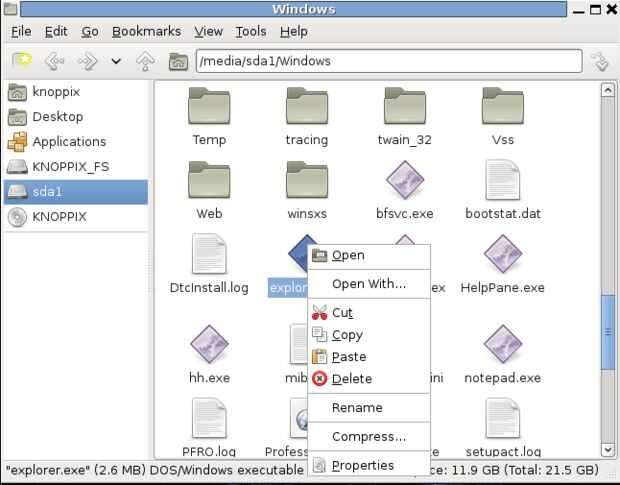Click the scrollbar down arrow

point(608,449)
